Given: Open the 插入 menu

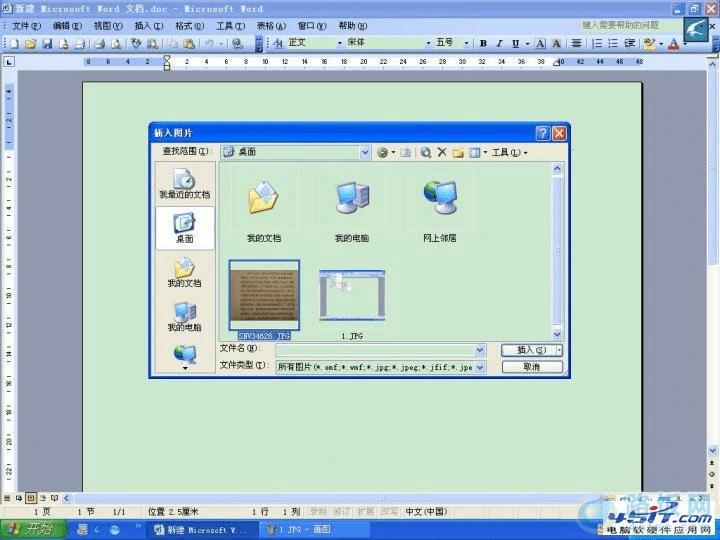Looking at the screenshot, I should tap(148, 26).
